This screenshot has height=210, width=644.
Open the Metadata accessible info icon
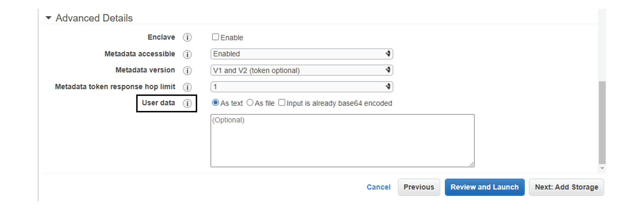(187, 54)
